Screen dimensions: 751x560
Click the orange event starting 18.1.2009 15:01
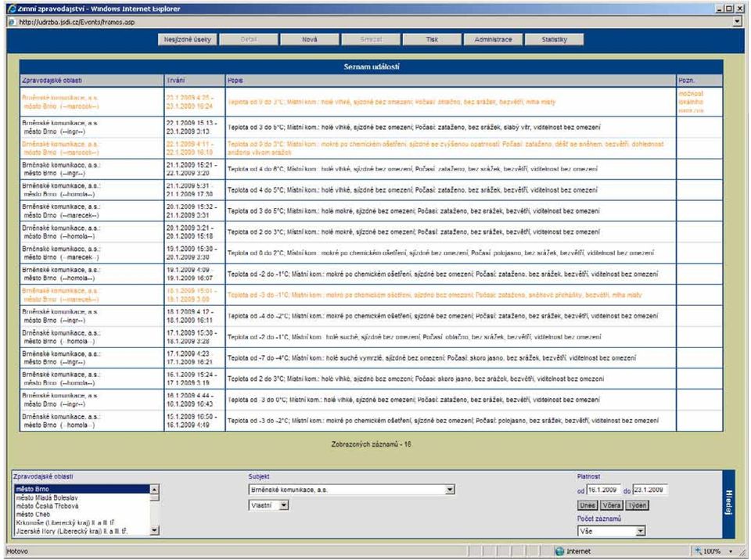(371, 295)
